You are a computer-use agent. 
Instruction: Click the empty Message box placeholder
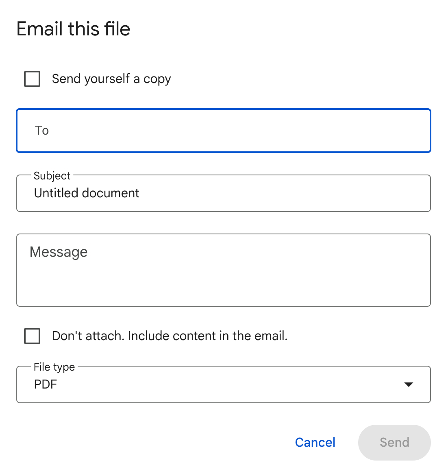[224, 270]
